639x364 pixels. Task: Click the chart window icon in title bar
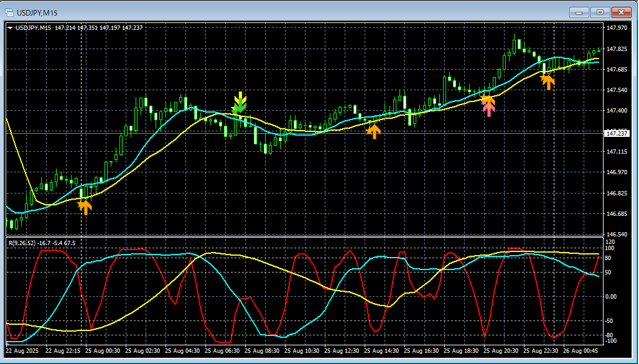point(9,12)
